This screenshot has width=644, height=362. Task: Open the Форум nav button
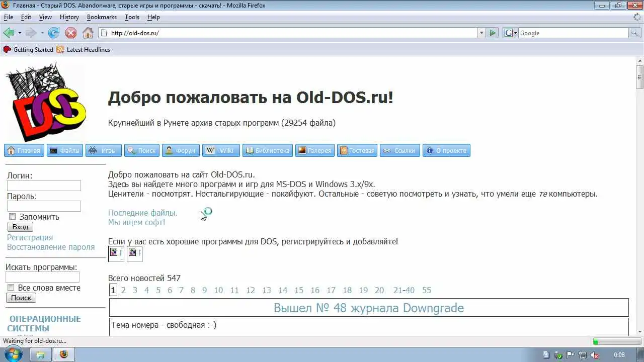coord(181,150)
